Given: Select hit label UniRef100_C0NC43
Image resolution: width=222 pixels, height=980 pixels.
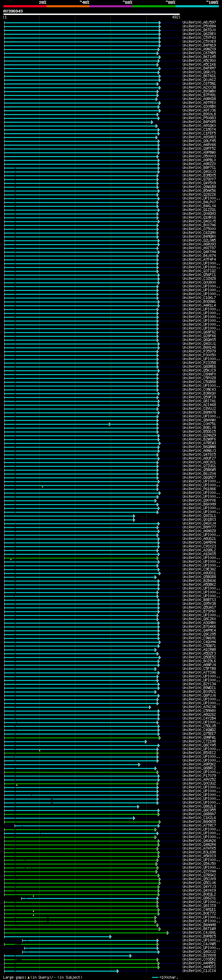Looking at the screenshot, I should coord(199,390).
